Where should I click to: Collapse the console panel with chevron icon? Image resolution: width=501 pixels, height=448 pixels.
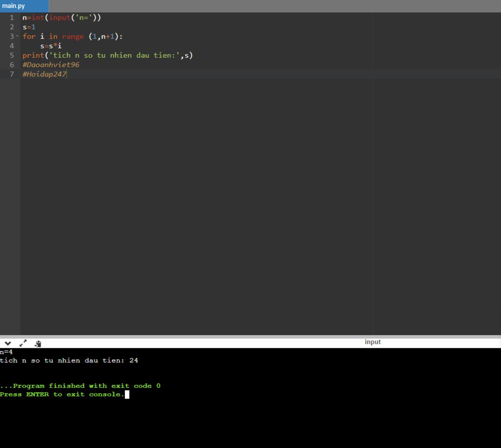(8, 344)
